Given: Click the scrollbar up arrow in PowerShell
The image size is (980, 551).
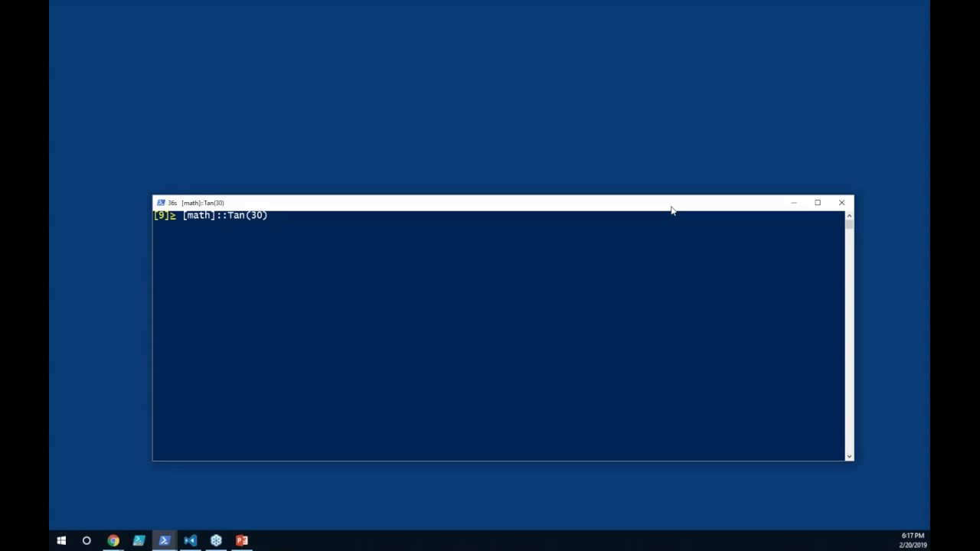Looking at the screenshot, I should click(x=849, y=215).
